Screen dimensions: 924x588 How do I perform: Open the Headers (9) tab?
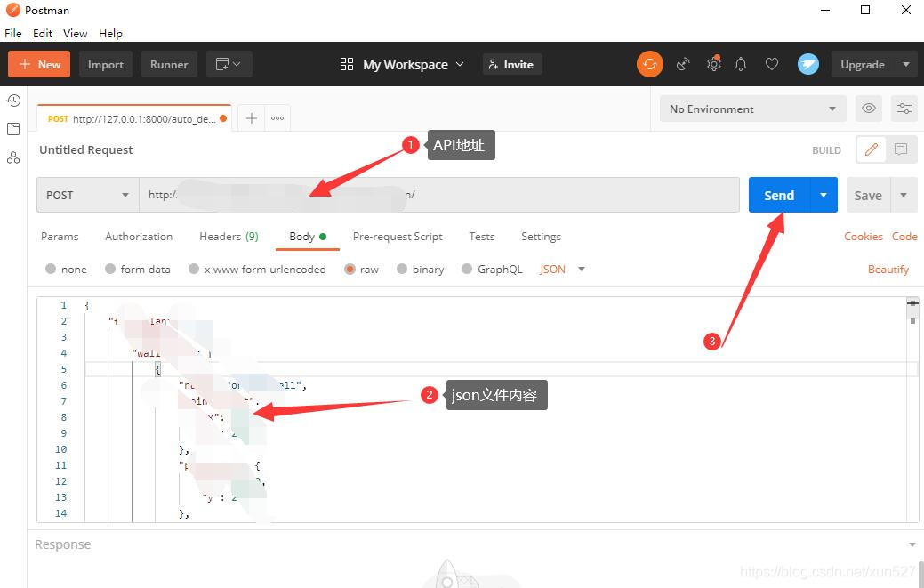click(x=229, y=237)
